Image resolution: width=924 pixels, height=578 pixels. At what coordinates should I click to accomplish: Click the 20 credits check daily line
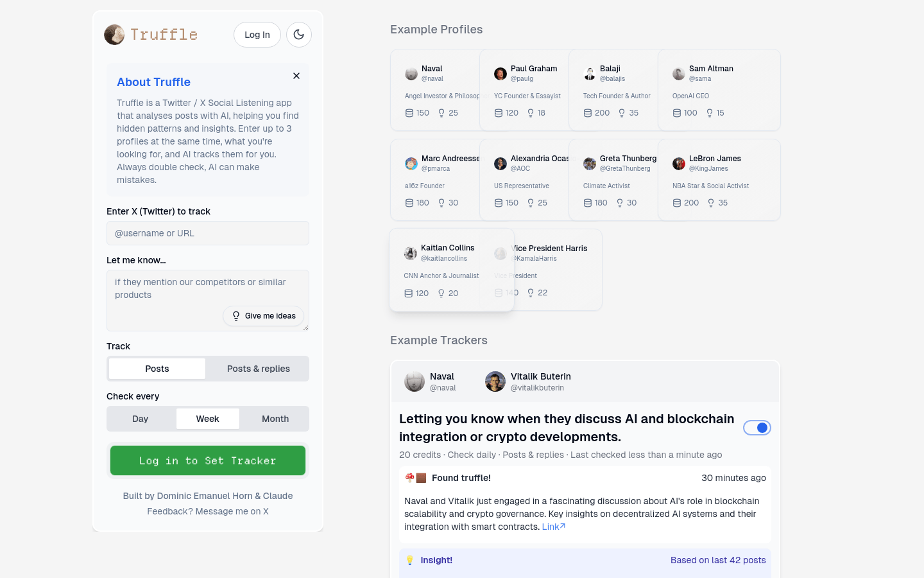point(560,455)
